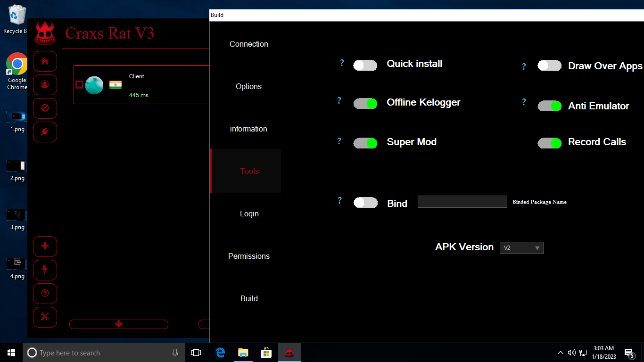Select the 3.png desktop file
644x362 pixels.
(17, 219)
